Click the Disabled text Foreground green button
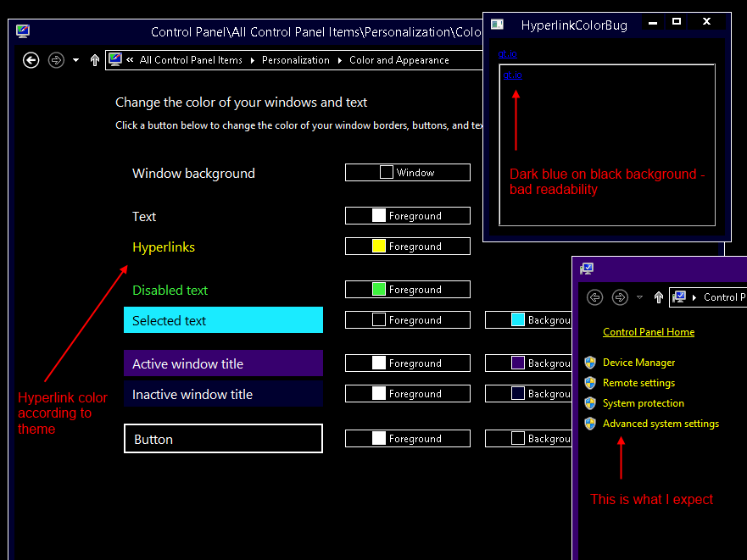The height and width of the screenshot is (560, 747). coord(408,290)
